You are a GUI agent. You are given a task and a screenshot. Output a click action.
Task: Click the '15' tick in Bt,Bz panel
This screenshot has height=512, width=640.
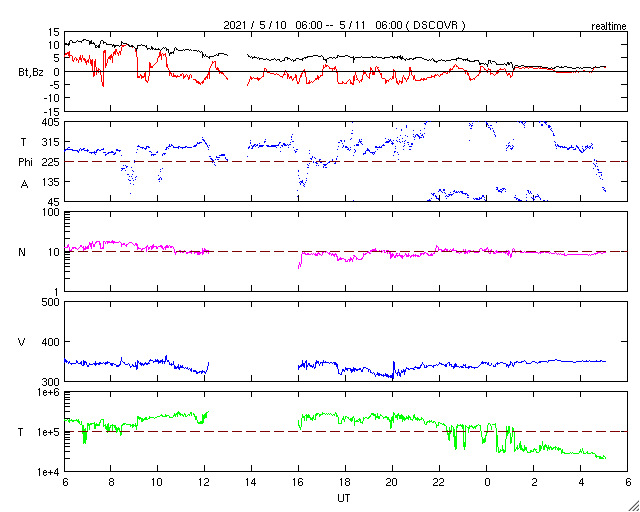[x=54, y=32]
